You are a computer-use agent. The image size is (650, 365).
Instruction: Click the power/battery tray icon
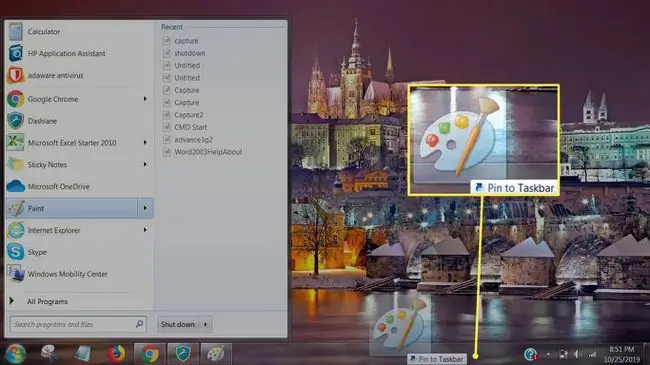(x=563, y=354)
